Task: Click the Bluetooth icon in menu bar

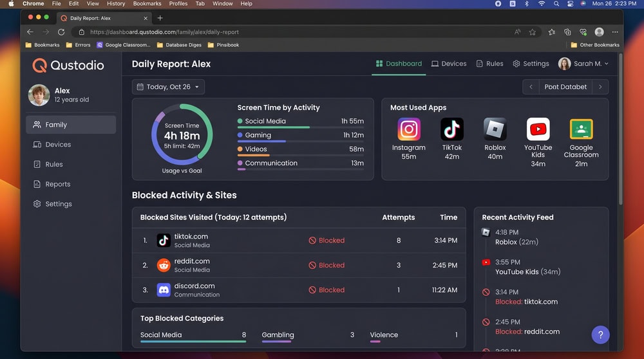Action: (x=527, y=4)
